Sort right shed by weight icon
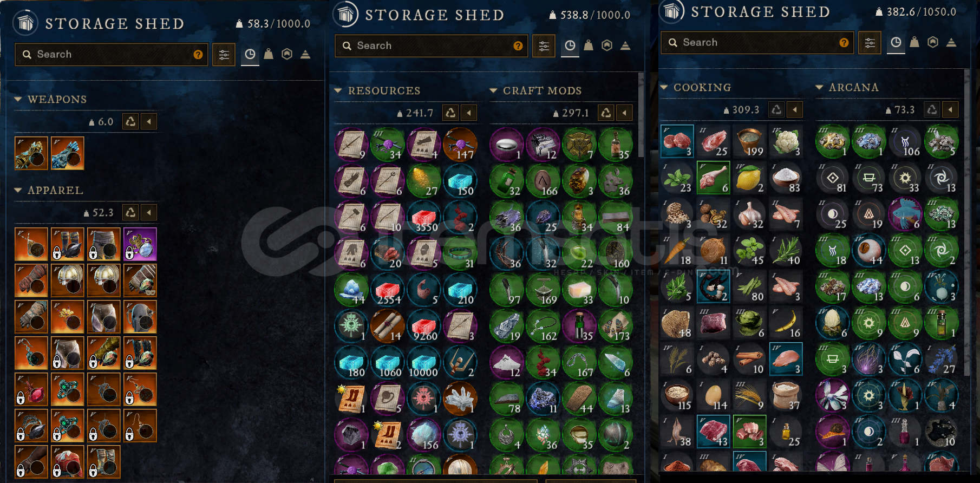Screen dimensions: 980x483 point(914,42)
